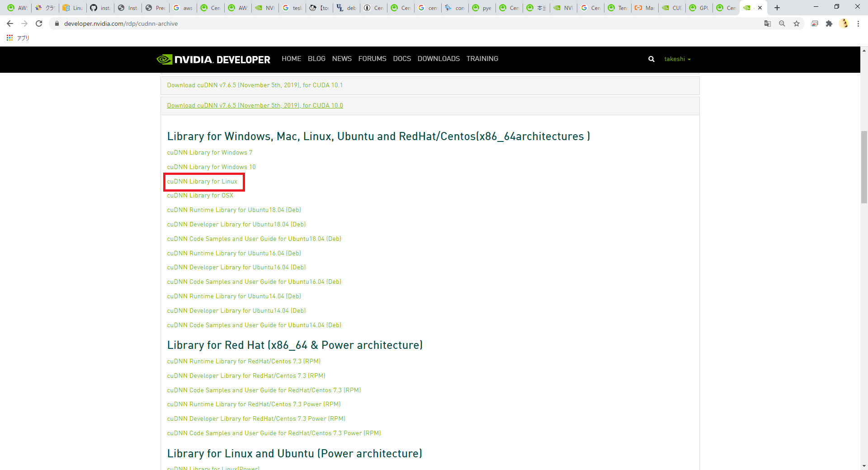The image size is (868, 470).
Task: Open the Chrome three-dot menu
Action: coord(858,23)
